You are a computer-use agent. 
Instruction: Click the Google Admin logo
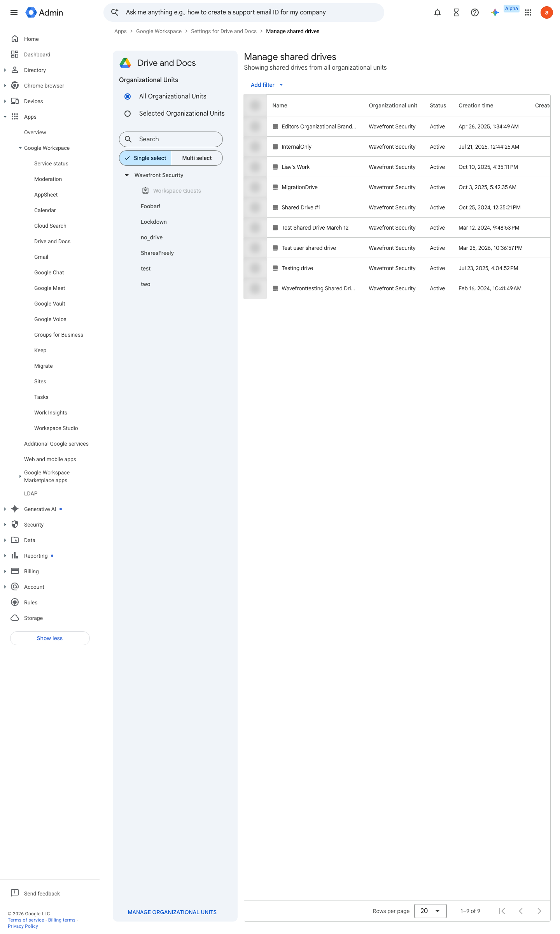[44, 12]
